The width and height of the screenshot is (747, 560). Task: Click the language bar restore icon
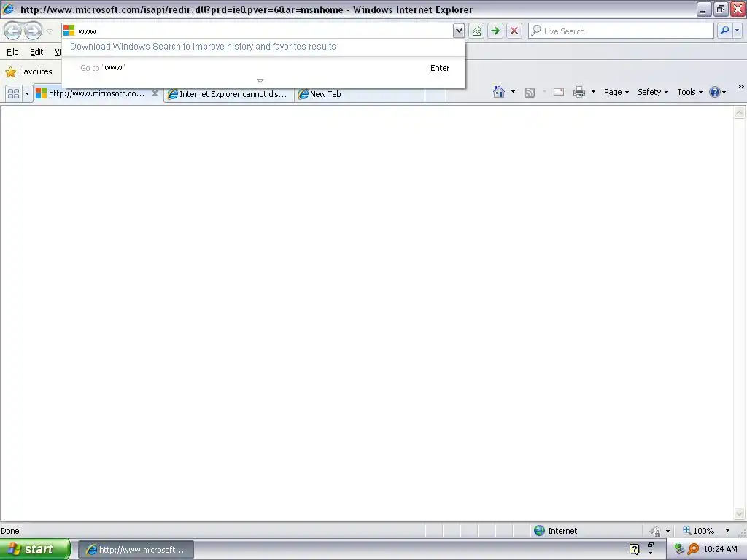click(650, 544)
